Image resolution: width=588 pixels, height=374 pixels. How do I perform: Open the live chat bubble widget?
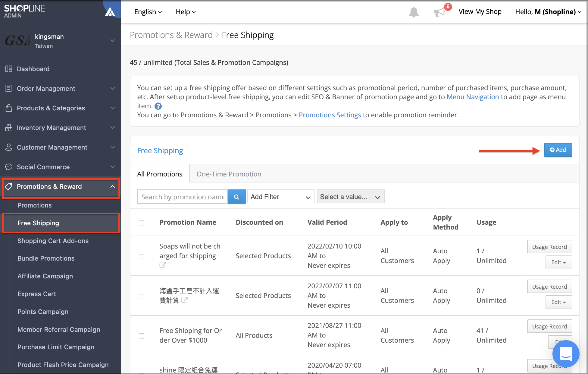(566, 354)
